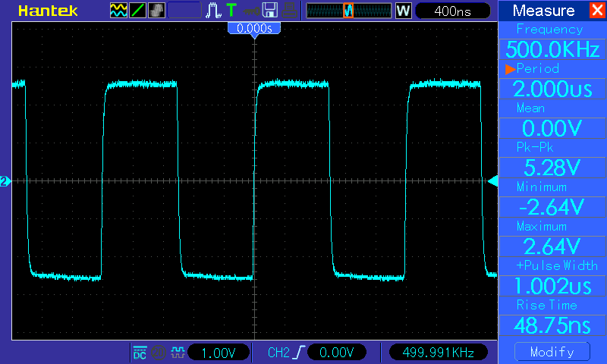Click the grey persistence waveform icon
This screenshot has width=607, height=364.
point(156,11)
